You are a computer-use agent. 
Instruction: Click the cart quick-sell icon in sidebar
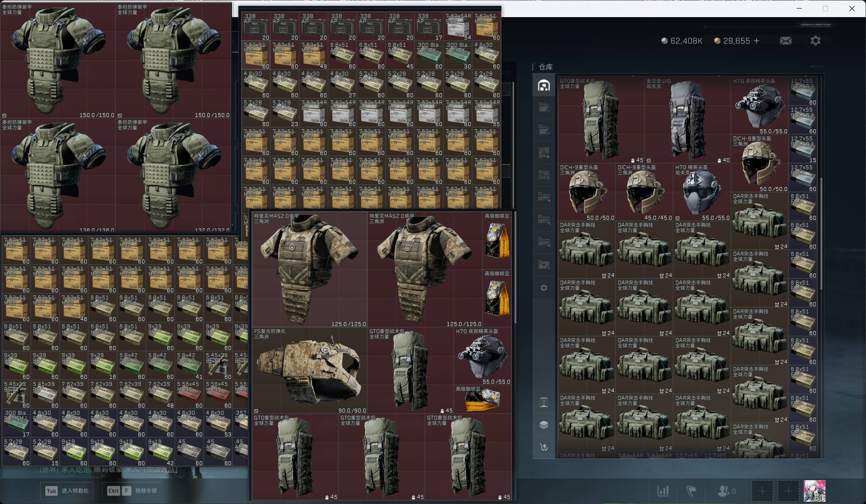[544, 447]
